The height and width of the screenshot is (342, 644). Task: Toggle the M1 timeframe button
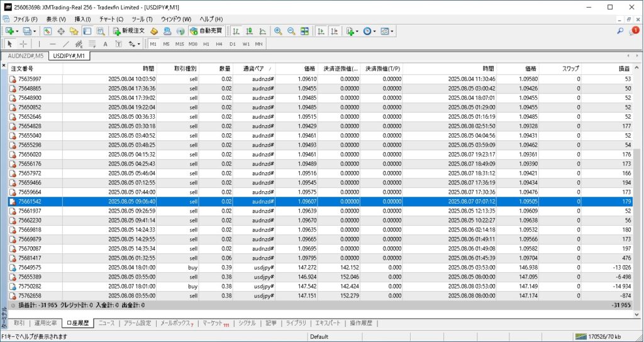[153, 44]
